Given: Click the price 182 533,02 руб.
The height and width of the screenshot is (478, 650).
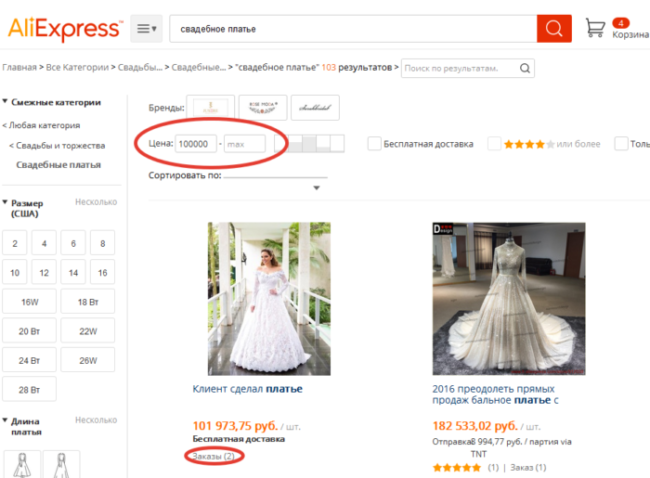Looking at the screenshot, I should (475, 426).
